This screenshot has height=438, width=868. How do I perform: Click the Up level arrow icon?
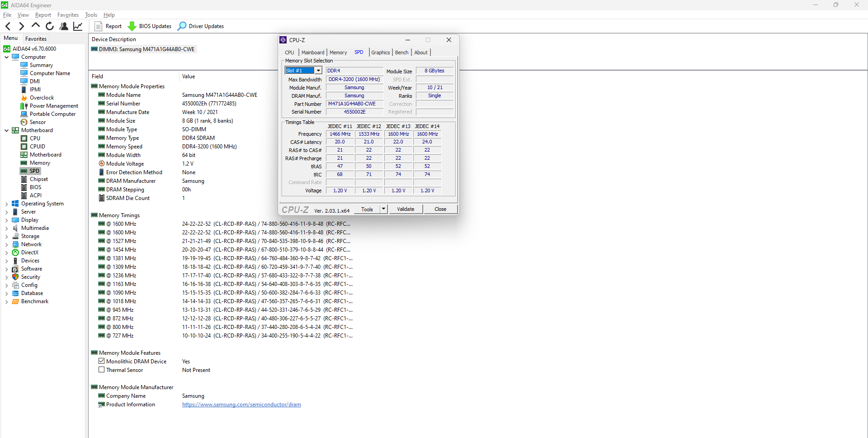click(x=35, y=26)
